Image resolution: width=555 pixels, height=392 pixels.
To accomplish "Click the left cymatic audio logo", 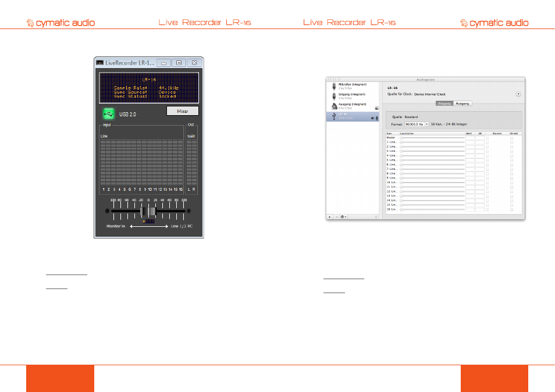I will (x=61, y=23).
